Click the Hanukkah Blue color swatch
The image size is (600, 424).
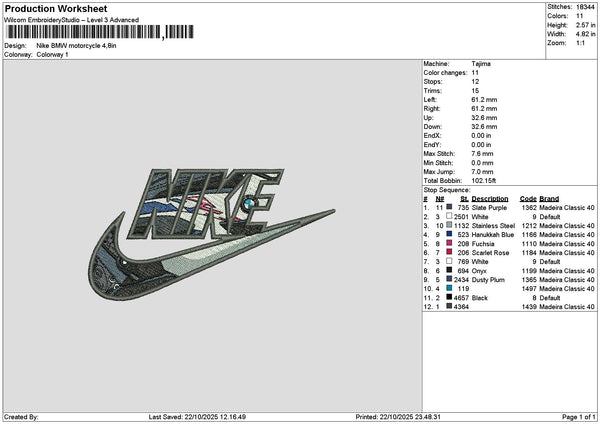click(449, 234)
